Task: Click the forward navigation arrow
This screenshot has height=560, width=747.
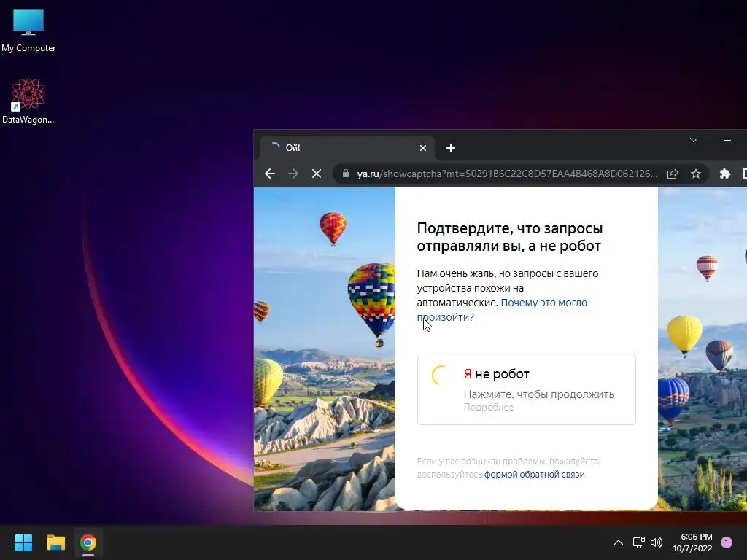Action: 293,174
